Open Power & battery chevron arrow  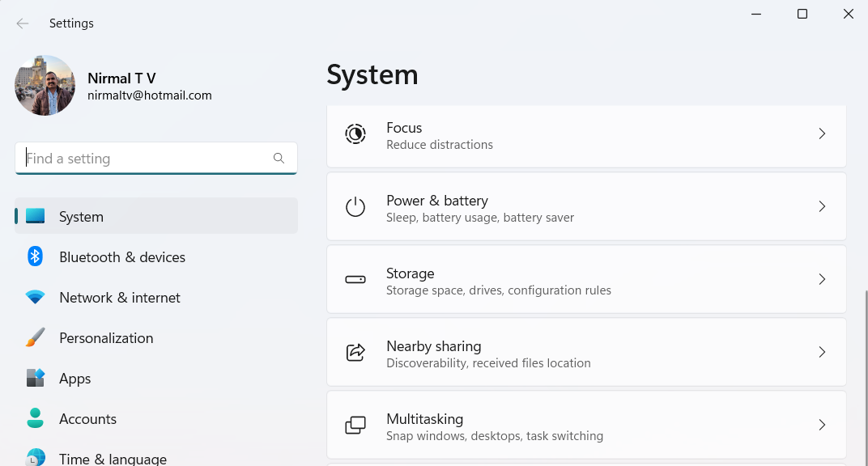coord(822,207)
